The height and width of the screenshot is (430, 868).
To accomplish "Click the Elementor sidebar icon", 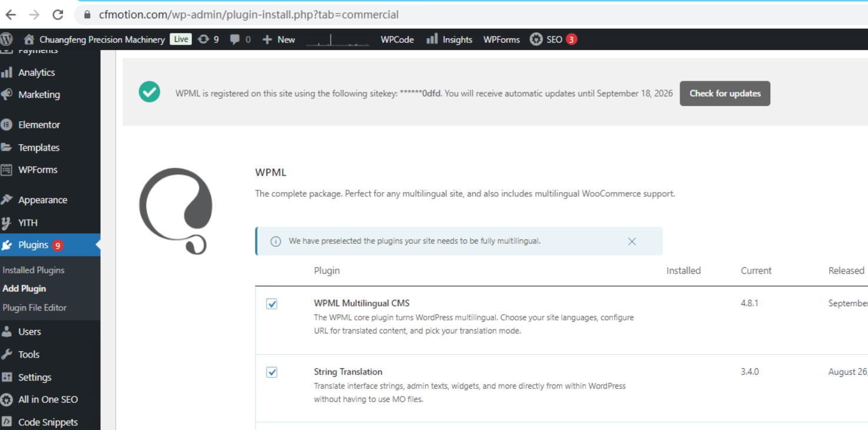I will 6,125.
